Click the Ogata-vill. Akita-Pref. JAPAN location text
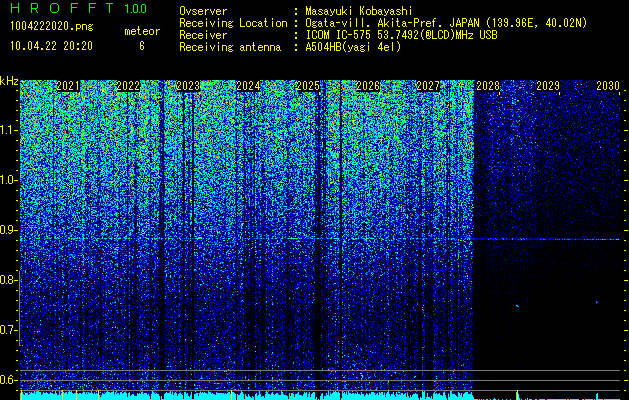Screen dimensions: 629x400 (391, 23)
